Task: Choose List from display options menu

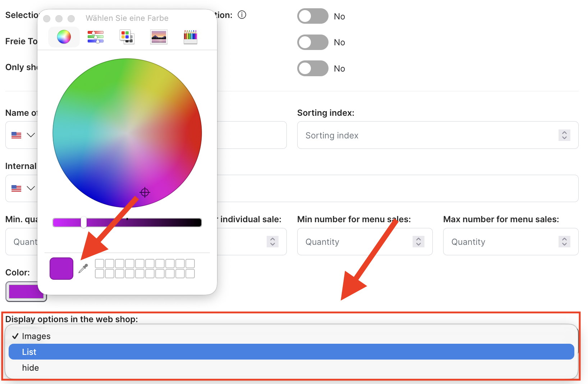Action: pyautogui.click(x=291, y=352)
